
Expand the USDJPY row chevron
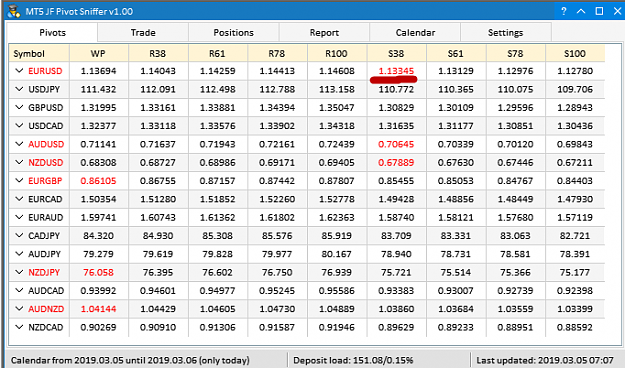(x=19, y=89)
